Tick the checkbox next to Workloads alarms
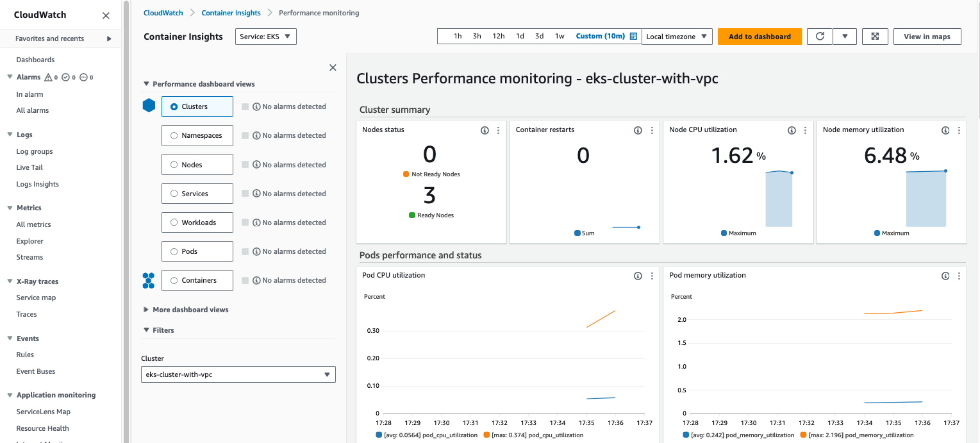Image resolution: width=980 pixels, height=443 pixels. pos(245,222)
